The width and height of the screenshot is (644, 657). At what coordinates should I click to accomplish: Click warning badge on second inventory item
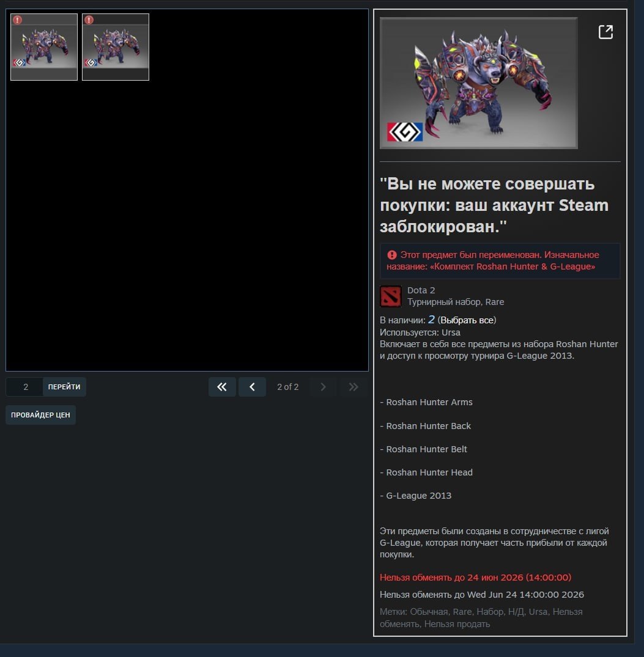click(89, 20)
